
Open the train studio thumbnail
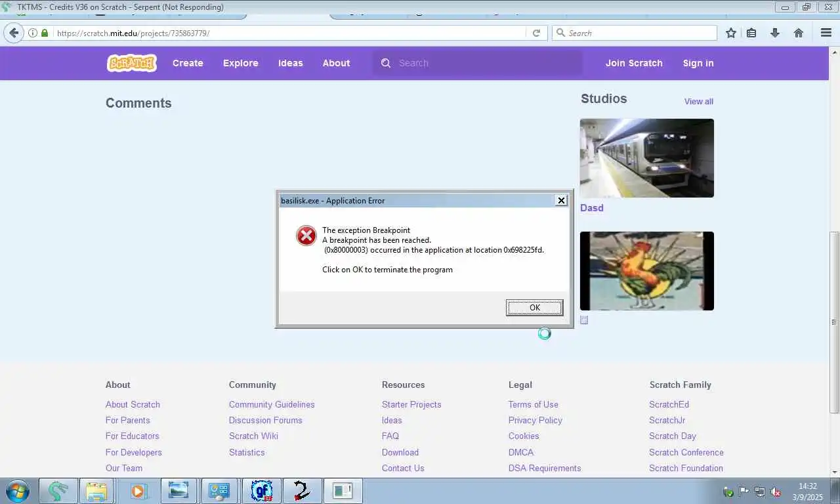pyautogui.click(x=647, y=158)
